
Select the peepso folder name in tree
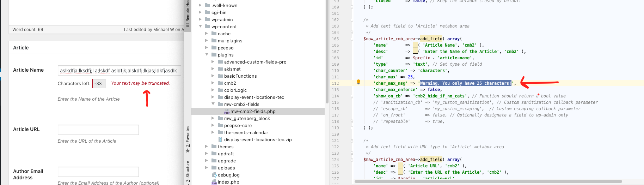[226, 48]
